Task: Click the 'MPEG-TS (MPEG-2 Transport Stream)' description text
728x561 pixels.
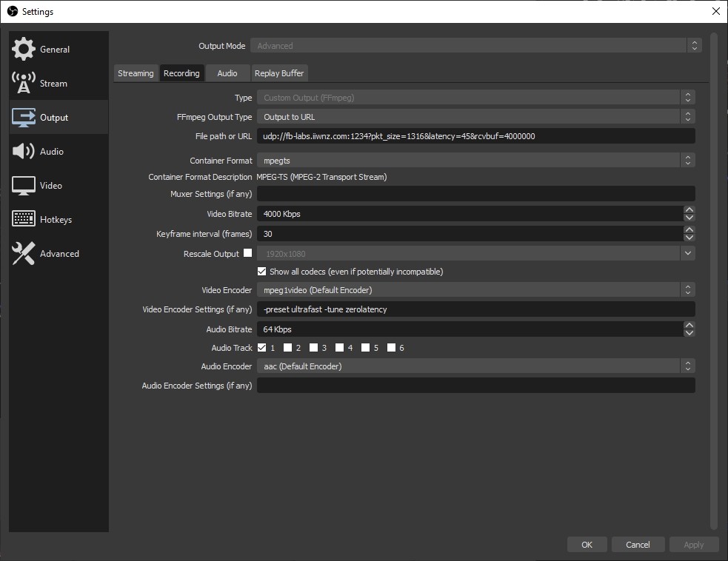Action: pyautogui.click(x=321, y=177)
